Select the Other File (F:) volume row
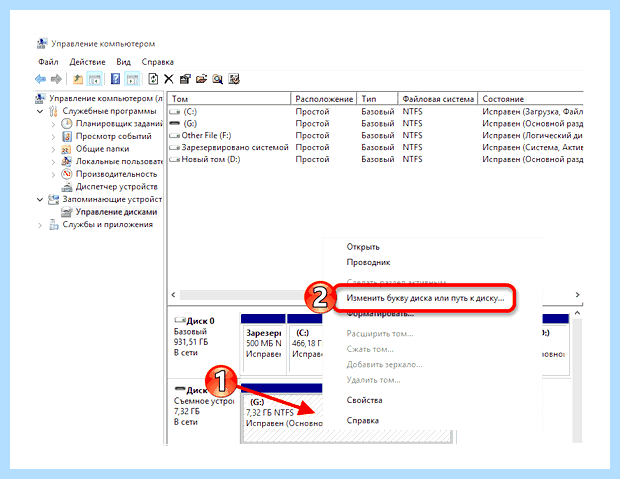Screen dimensions: 620x479 click(x=376, y=135)
